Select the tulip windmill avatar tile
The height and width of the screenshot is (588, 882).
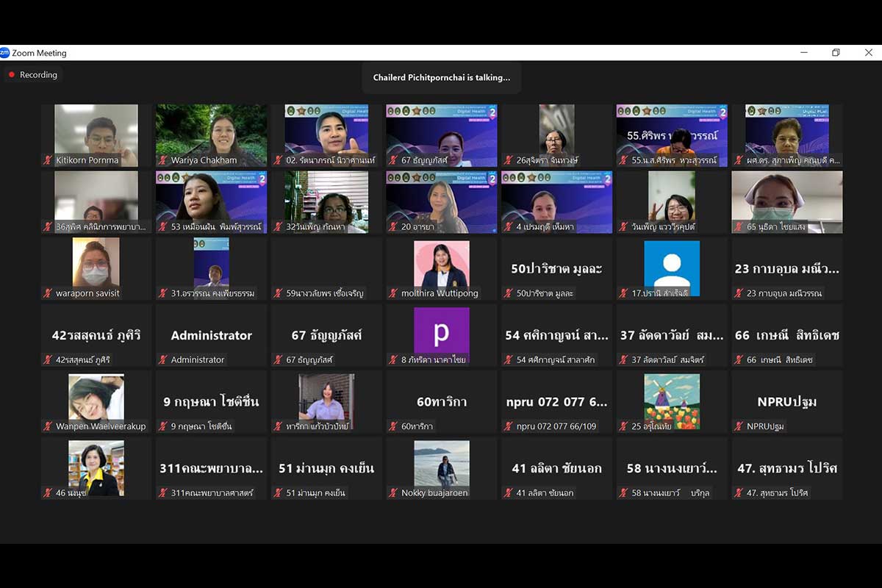tap(672, 401)
